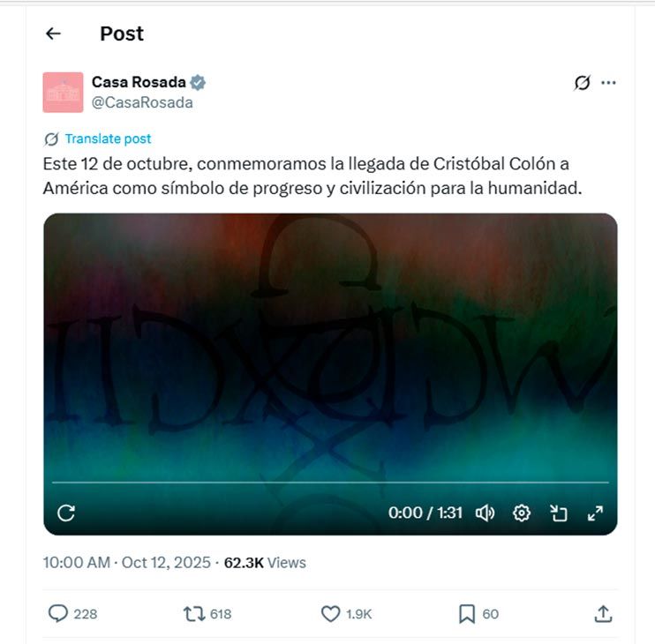Like the post with heart icon
The height and width of the screenshot is (644, 655).
330,613
